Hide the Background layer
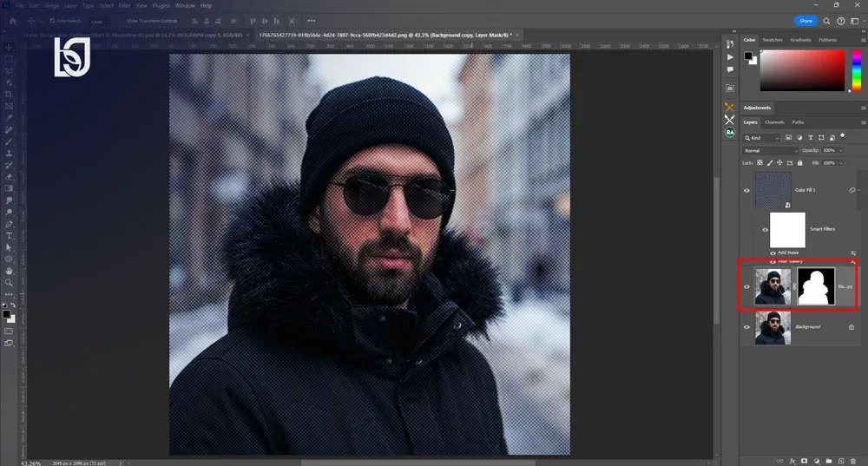The height and width of the screenshot is (466, 868). pos(746,327)
